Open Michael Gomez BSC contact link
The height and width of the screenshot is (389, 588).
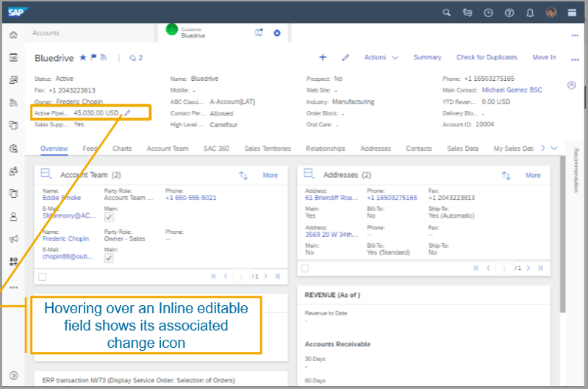tap(512, 90)
